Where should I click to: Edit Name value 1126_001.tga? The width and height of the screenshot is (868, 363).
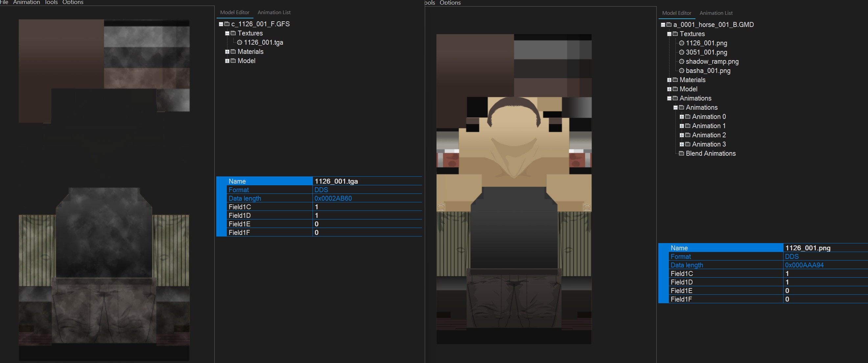[x=367, y=181]
